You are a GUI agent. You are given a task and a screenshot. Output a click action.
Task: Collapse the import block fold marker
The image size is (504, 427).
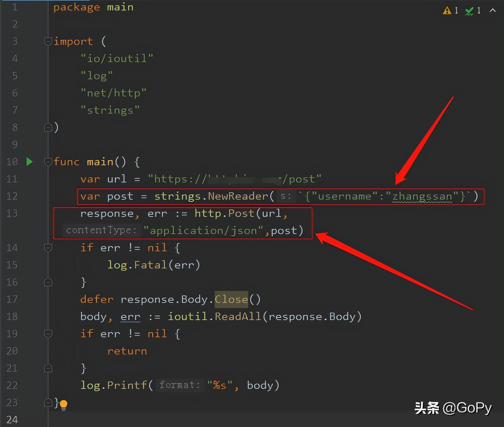(x=48, y=41)
